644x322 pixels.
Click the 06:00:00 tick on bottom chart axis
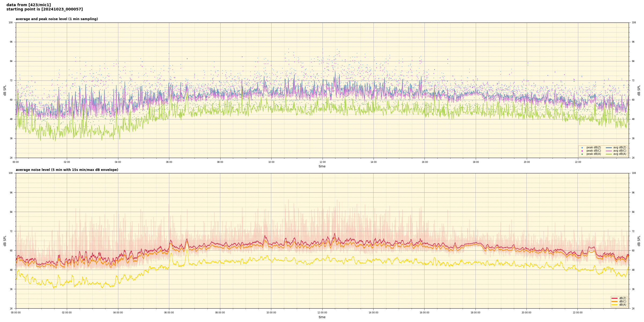click(169, 313)
